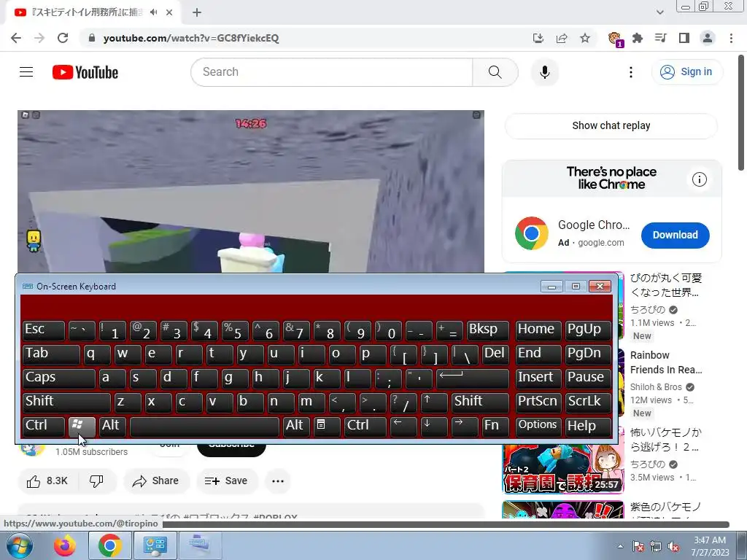Open Chrome's three-dot main menu
Screen dimensions: 747x560
pos(731,38)
